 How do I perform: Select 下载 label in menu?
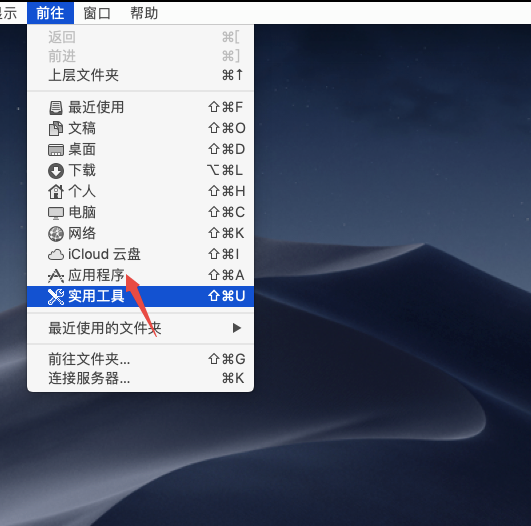82,170
